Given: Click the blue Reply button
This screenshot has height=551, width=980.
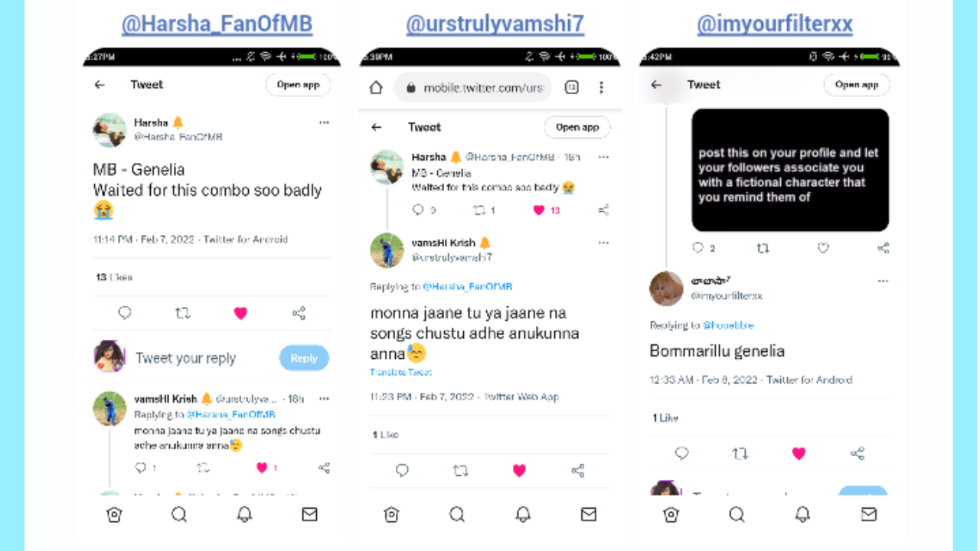Looking at the screenshot, I should (x=304, y=358).
